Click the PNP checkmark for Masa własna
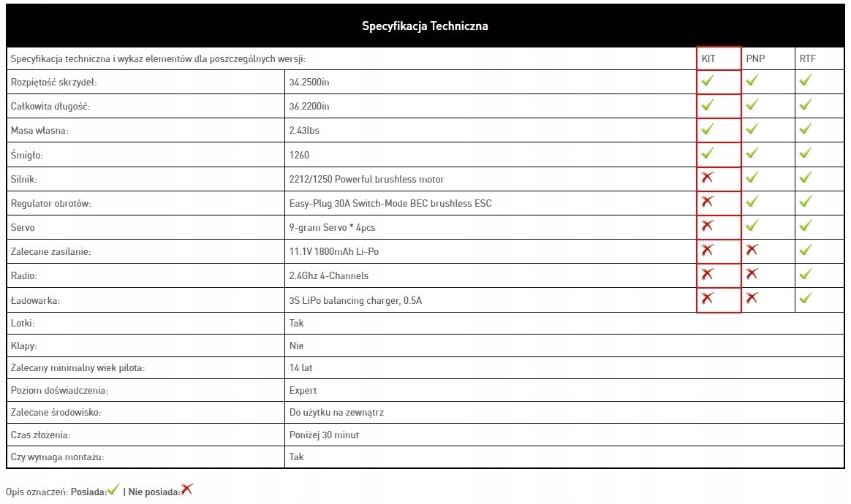This screenshot has height=504, width=851. coord(752,129)
